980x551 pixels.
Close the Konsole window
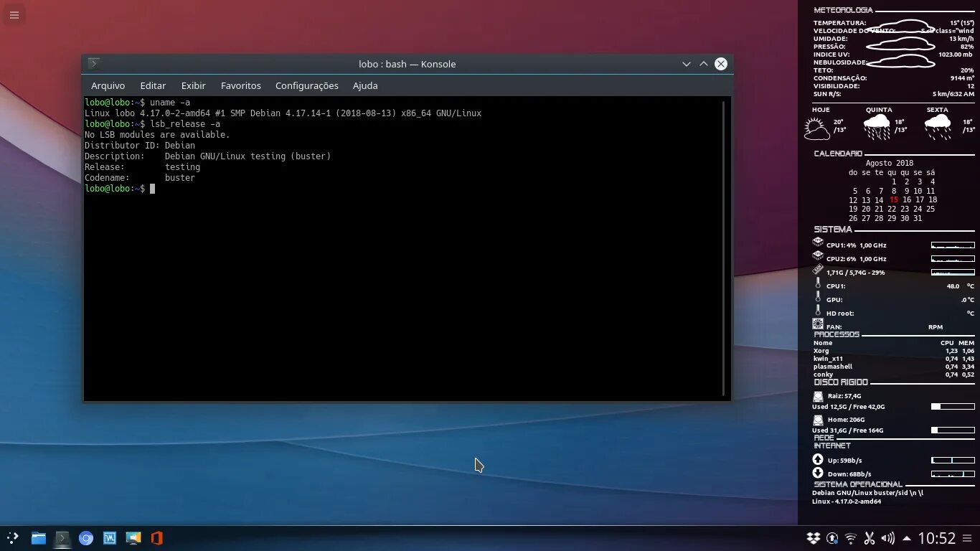(721, 64)
